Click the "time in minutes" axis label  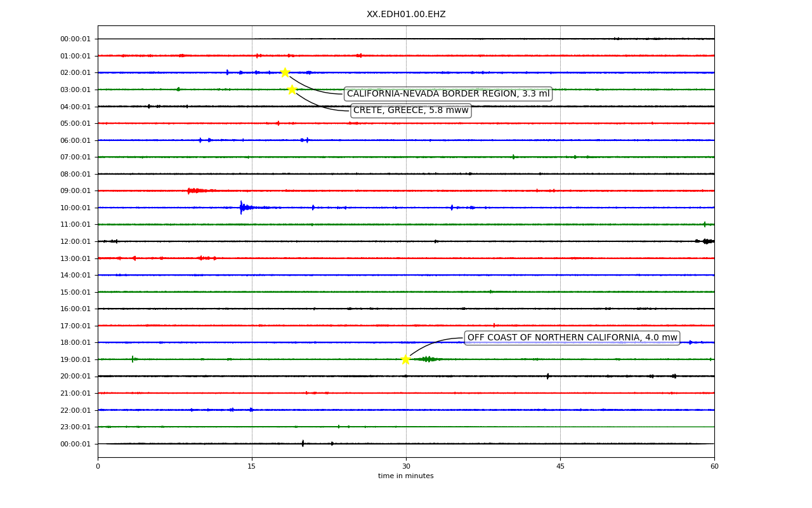(x=406, y=476)
